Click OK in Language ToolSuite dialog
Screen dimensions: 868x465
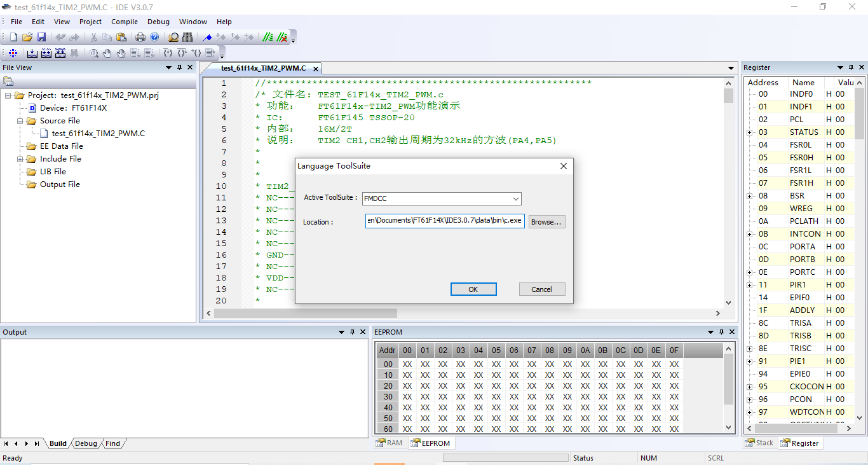pos(473,289)
